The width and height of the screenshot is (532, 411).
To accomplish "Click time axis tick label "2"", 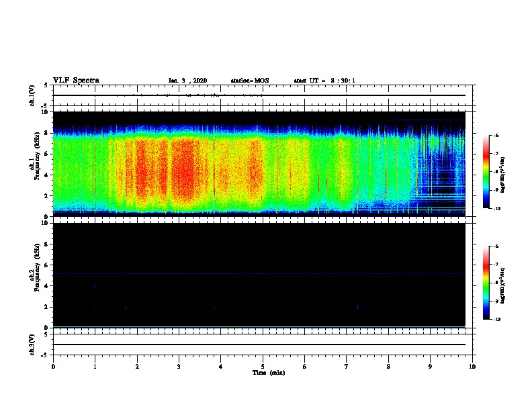I will pos(137,367).
